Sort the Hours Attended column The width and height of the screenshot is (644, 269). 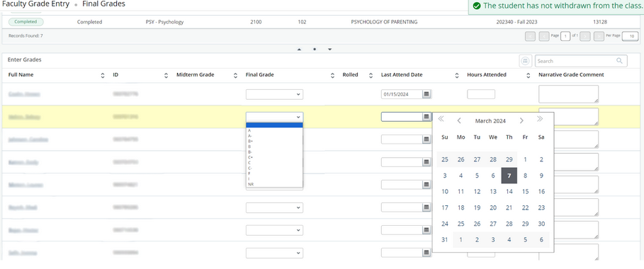[x=529, y=75]
